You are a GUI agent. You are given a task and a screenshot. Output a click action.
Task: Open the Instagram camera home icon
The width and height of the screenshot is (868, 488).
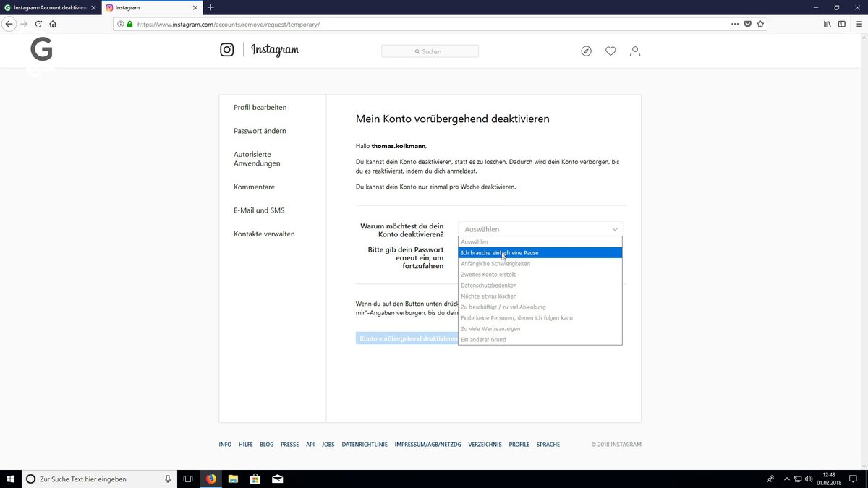226,49
